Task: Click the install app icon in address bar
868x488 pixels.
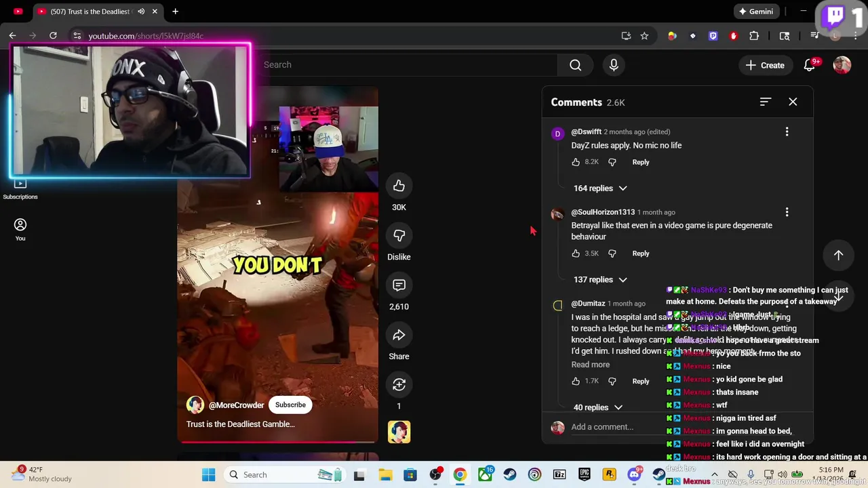Action: pos(626,36)
